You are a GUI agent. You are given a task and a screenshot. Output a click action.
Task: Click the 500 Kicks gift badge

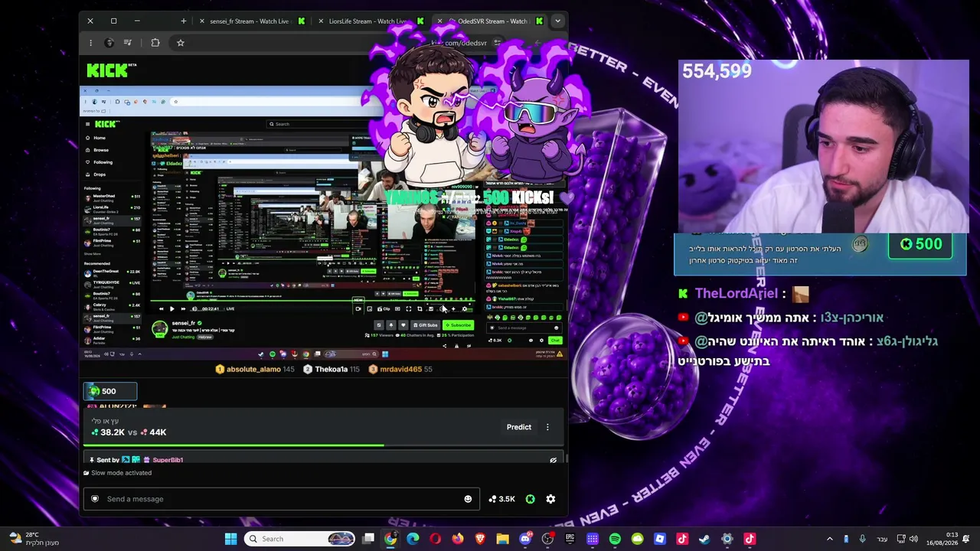click(110, 391)
